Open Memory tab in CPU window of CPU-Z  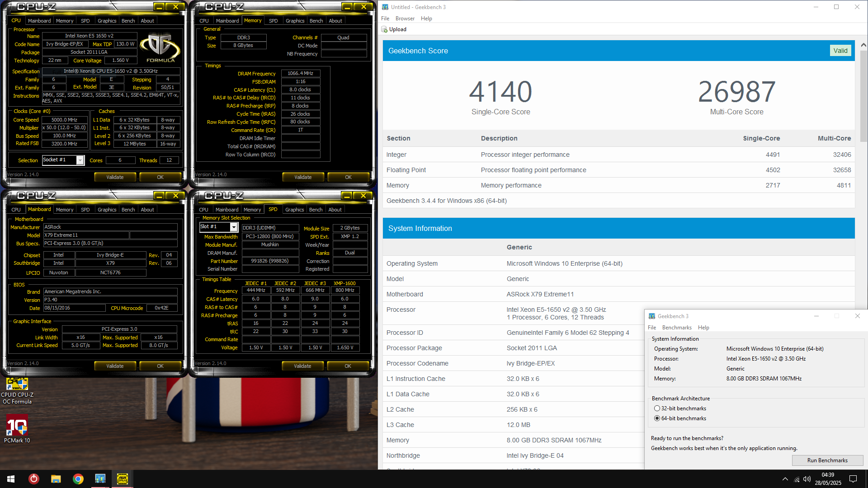[65, 21]
